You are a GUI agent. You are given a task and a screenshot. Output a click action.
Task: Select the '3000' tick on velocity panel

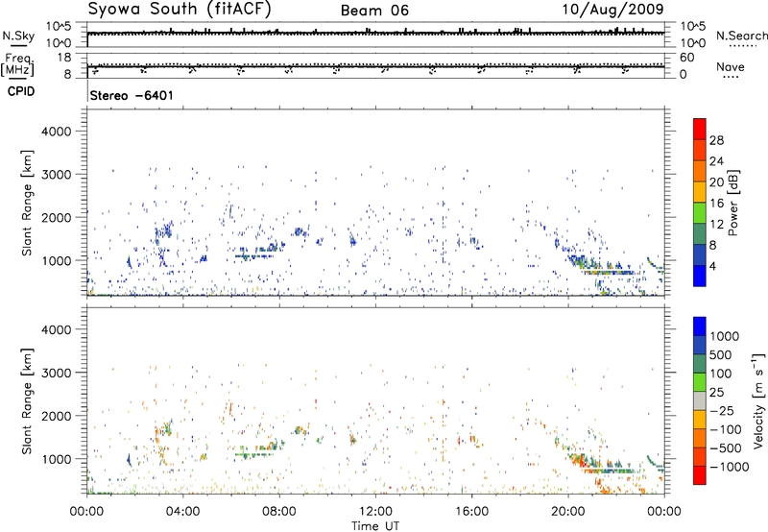tap(56, 373)
